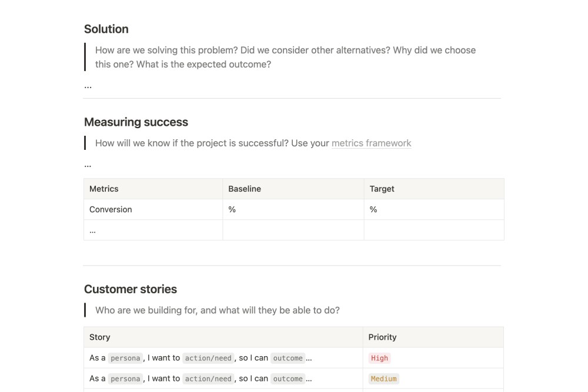Select the Story column header
588x392 pixels.
click(100, 337)
